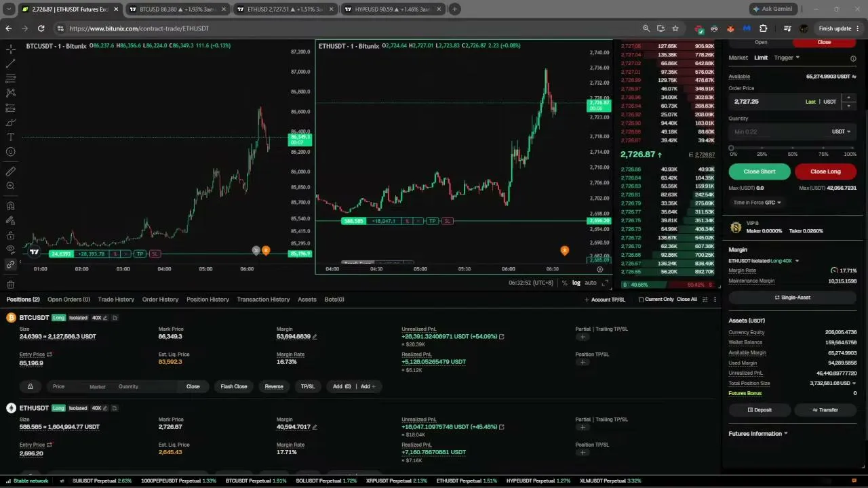The height and width of the screenshot is (488, 868).
Task: Toggle auto scale on ETH chart
Action: [x=591, y=283]
